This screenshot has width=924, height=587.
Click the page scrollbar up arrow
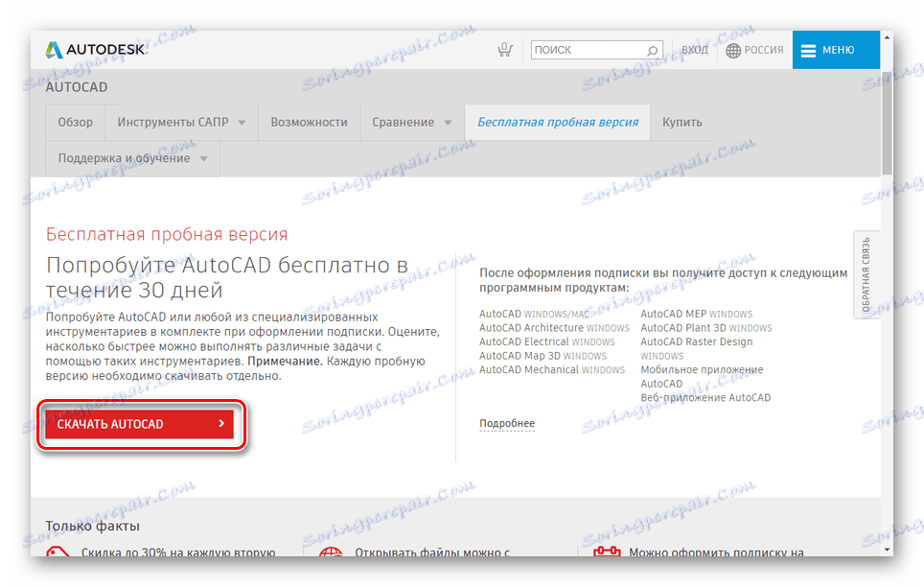point(887,37)
